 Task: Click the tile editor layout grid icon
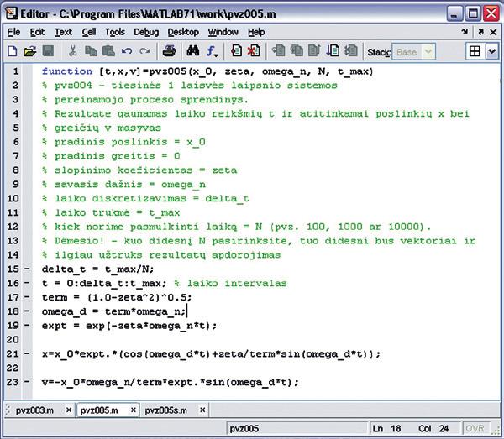pos(475,51)
